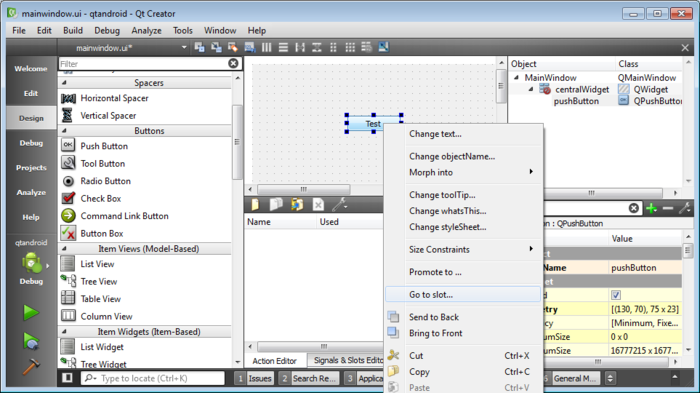The width and height of the screenshot is (700, 393).
Task: Click Copy action icon in Action Editor
Action: click(x=276, y=205)
